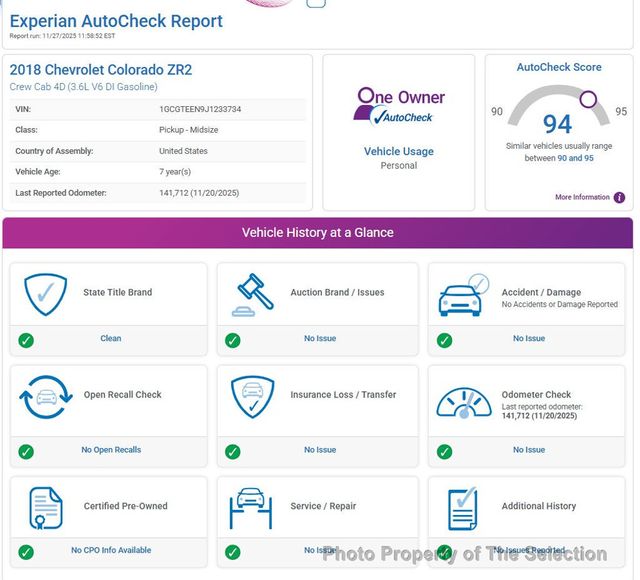This screenshot has height=580, width=640.
Task: Click the Clean title status link
Action: (x=111, y=339)
